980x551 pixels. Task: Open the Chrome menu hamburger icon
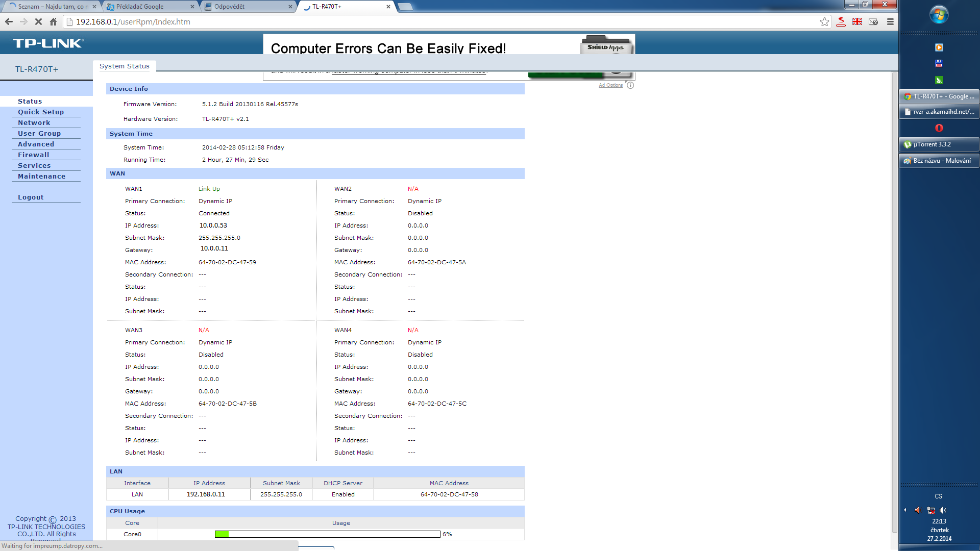[890, 21]
